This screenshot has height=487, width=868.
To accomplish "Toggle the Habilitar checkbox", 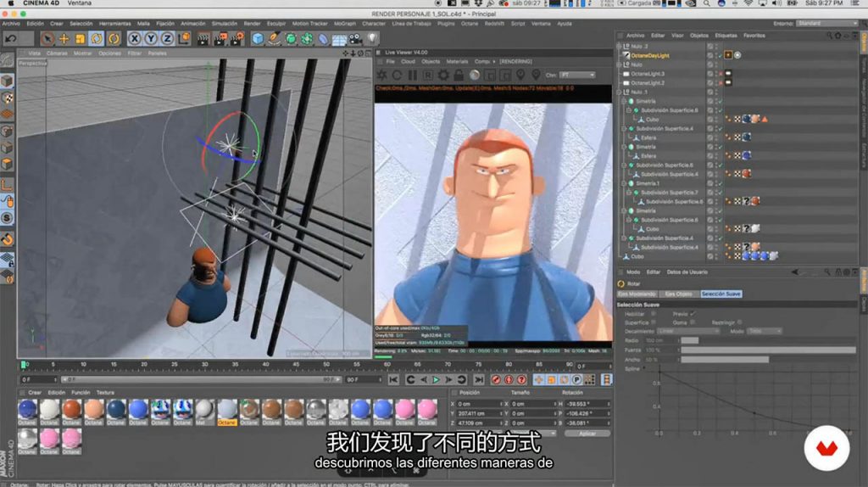I will (x=654, y=314).
